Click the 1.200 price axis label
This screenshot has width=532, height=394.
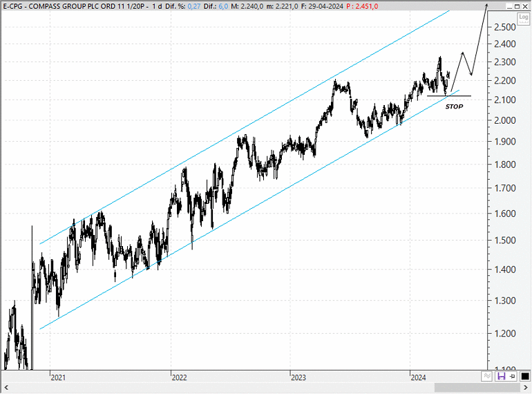(505, 334)
